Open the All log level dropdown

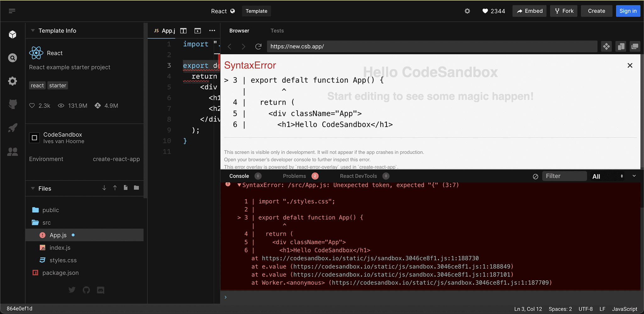[608, 176]
